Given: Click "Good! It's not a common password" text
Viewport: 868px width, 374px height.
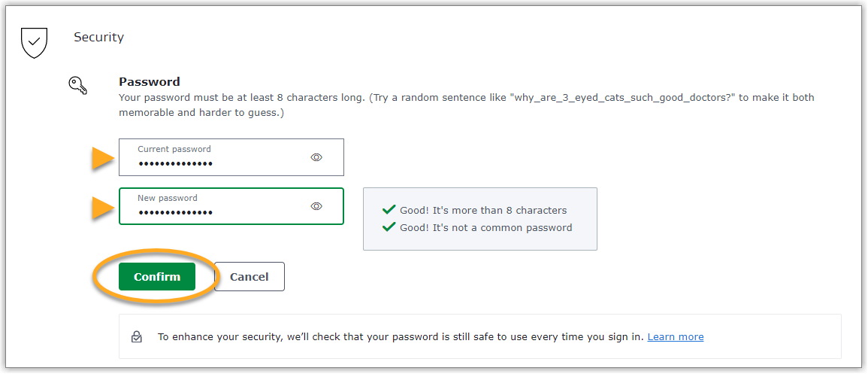Looking at the screenshot, I should coord(485,227).
